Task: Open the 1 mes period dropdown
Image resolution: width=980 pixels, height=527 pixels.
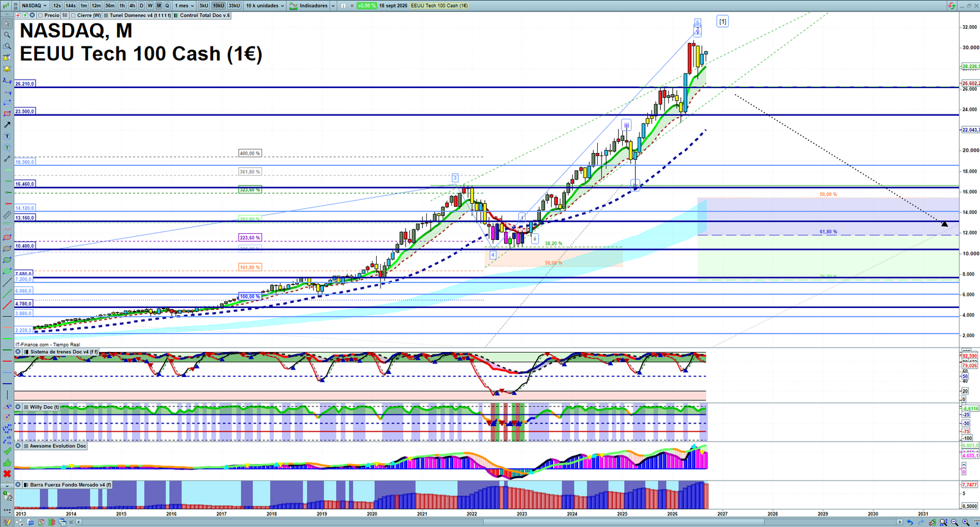Action: [184, 6]
